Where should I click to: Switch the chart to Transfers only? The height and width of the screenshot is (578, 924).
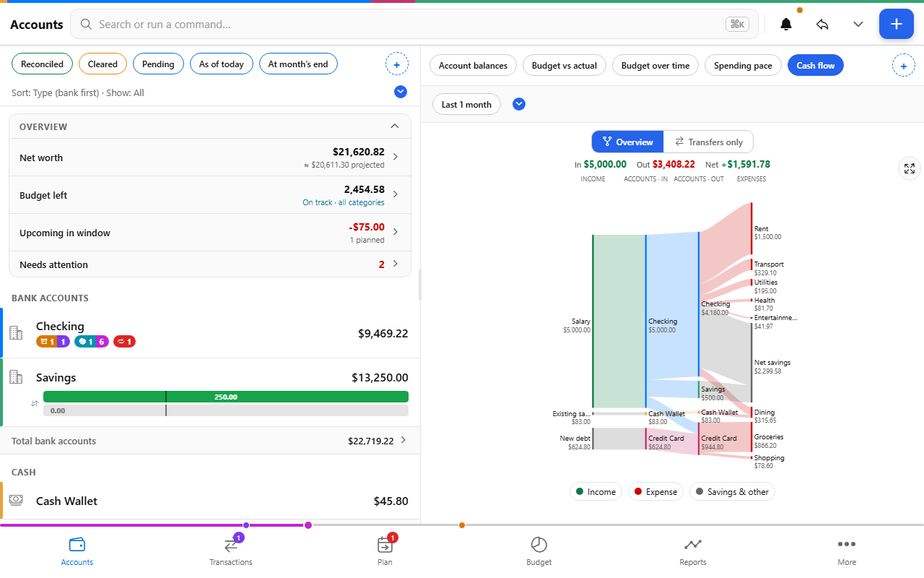(x=708, y=142)
